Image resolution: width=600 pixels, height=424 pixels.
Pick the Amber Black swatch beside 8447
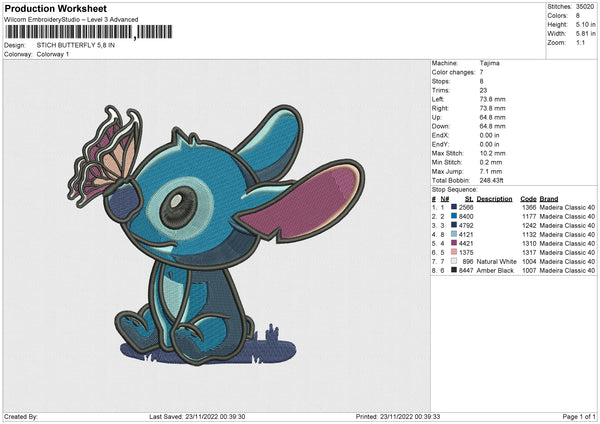tap(454, 270)
